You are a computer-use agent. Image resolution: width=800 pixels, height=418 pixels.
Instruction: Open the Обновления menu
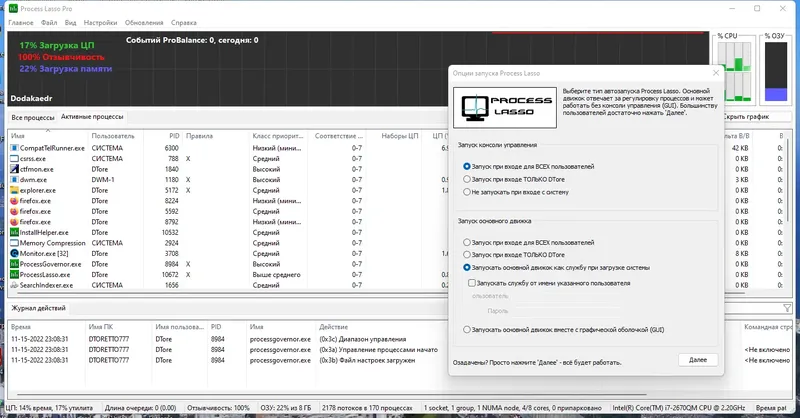(144, 22)
